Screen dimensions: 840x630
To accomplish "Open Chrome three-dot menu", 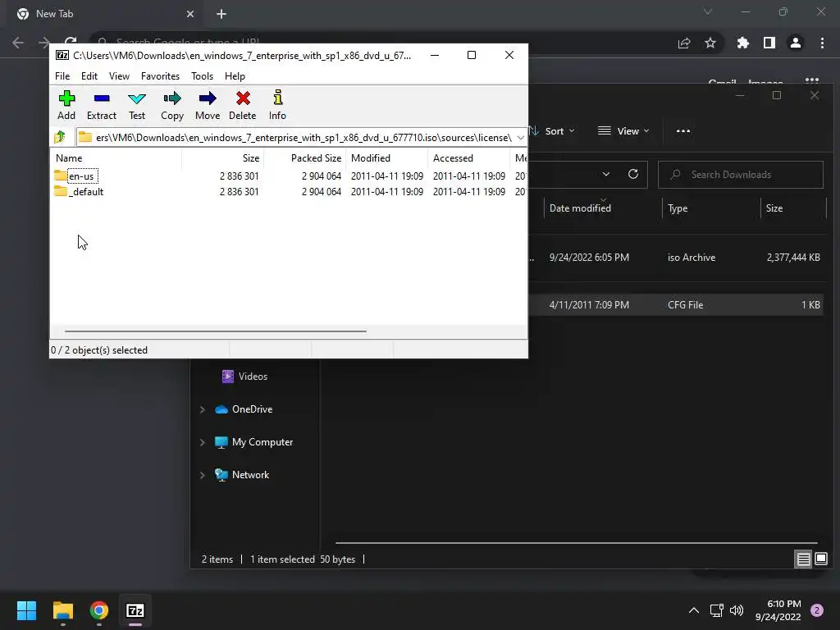I will (822, 43).
